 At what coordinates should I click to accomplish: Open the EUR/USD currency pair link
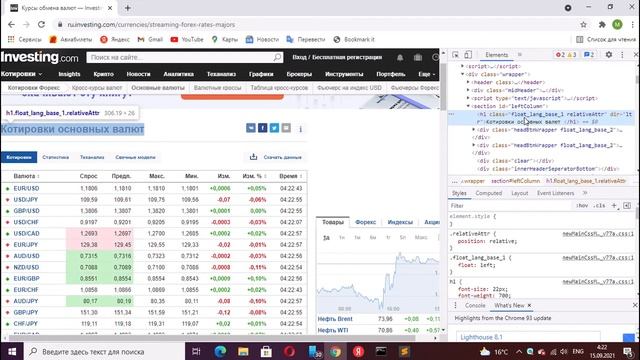(x=26, y=188)
